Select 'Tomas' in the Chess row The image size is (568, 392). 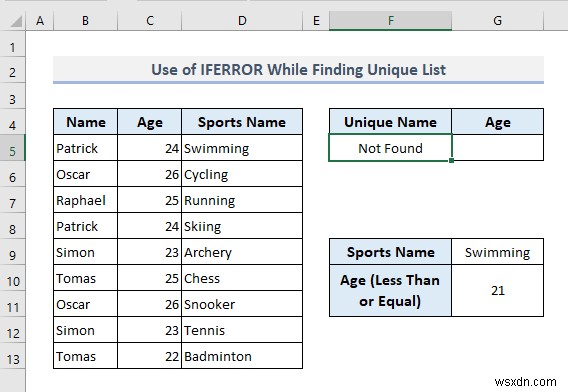[x=85, y=278]
